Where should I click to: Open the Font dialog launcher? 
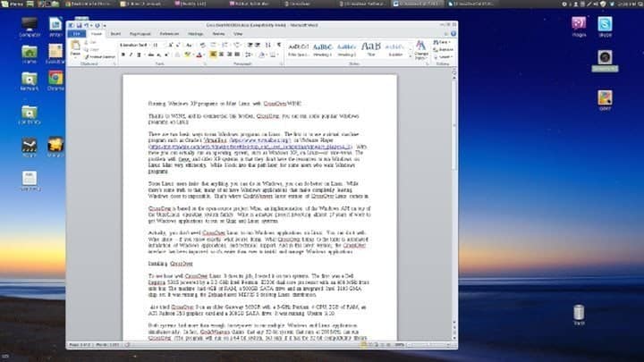point(205,64)
